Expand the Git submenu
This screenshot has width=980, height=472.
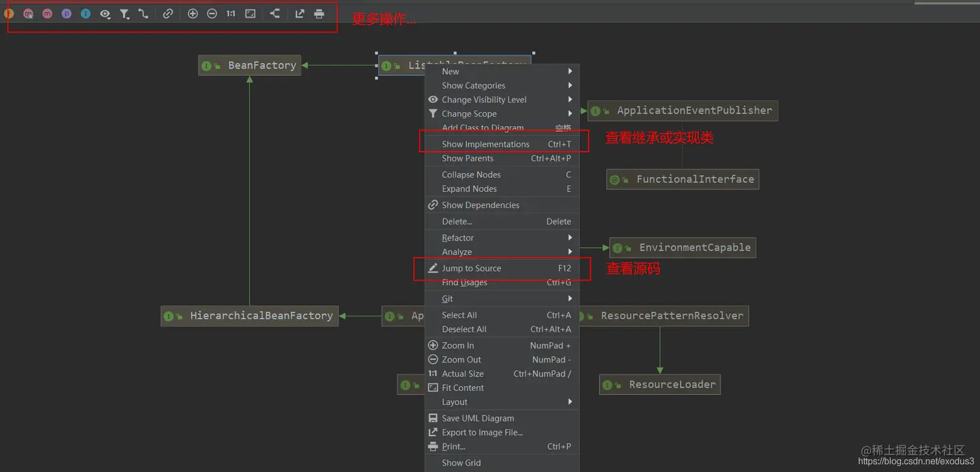[x=502, y=299]
